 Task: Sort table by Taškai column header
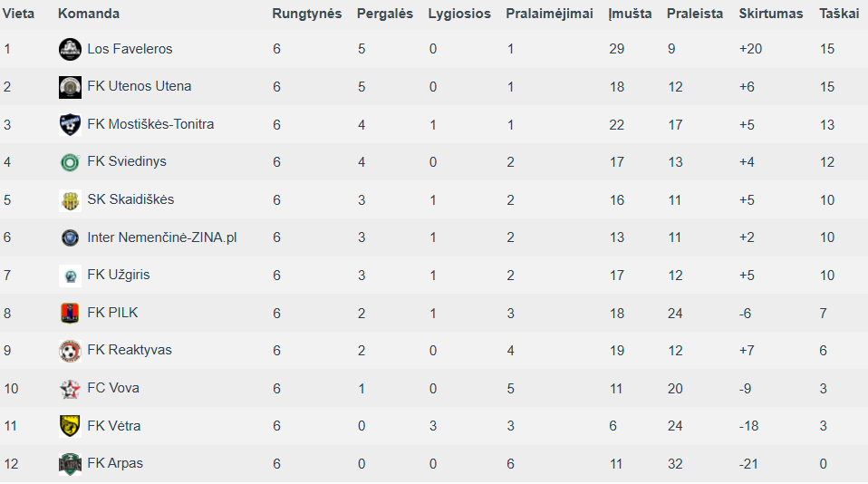839,14
